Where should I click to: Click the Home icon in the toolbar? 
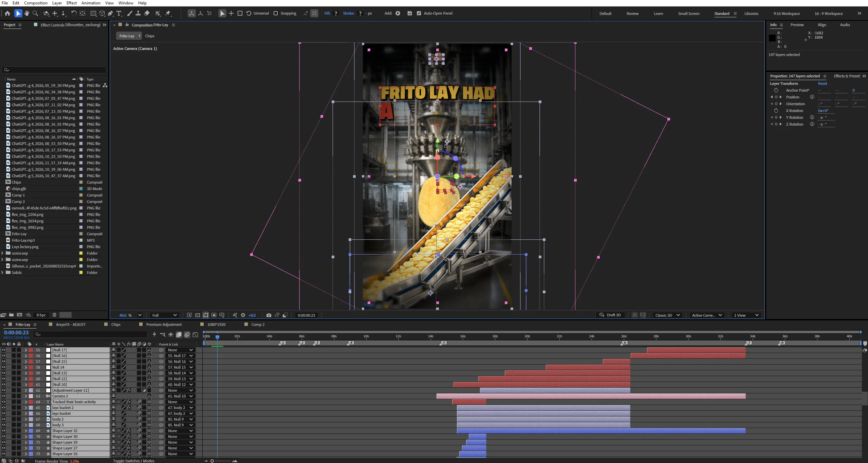[x=7, y=13]
